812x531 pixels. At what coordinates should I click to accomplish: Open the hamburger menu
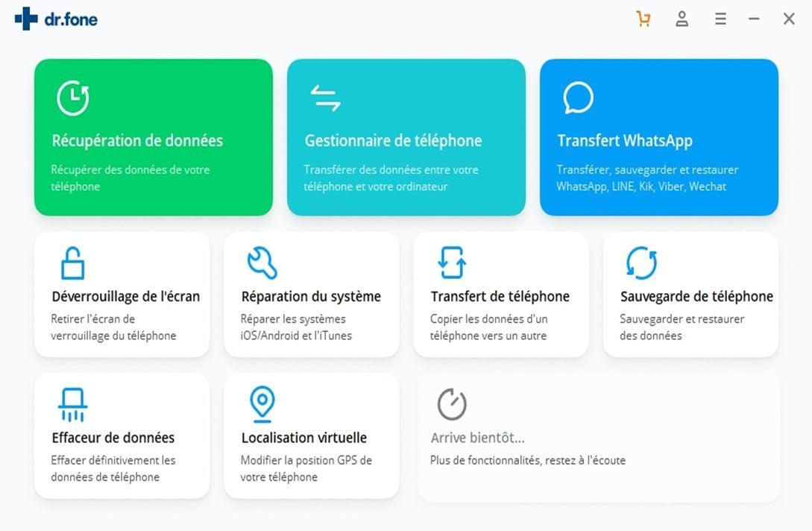(720, 19)
